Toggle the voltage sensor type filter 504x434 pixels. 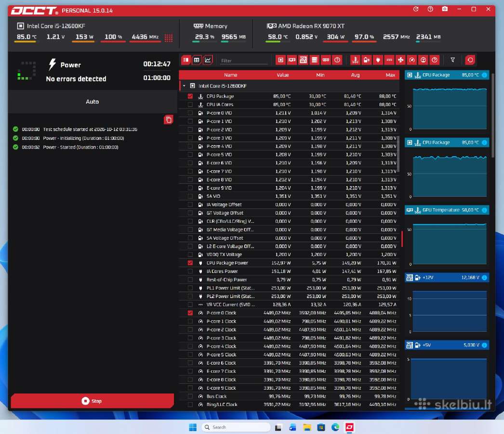(366, 60)
